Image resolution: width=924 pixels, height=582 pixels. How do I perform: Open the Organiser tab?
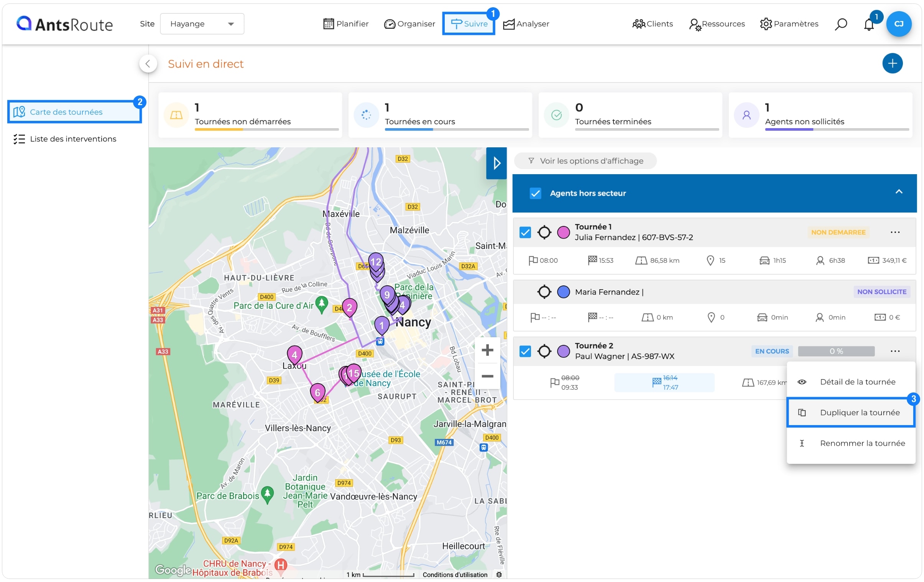[x=409, y=24]
